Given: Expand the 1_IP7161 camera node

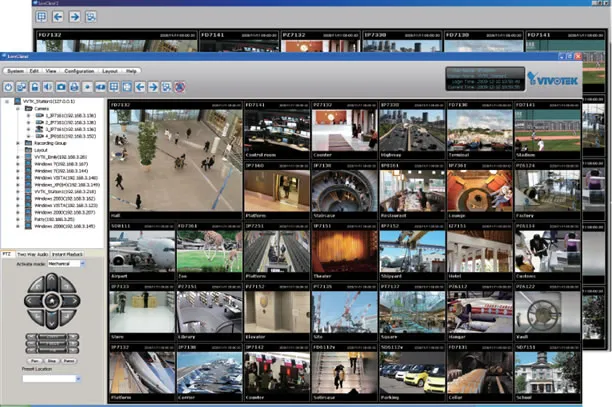Looking at the screenshot, I should [x=28, y=116].
